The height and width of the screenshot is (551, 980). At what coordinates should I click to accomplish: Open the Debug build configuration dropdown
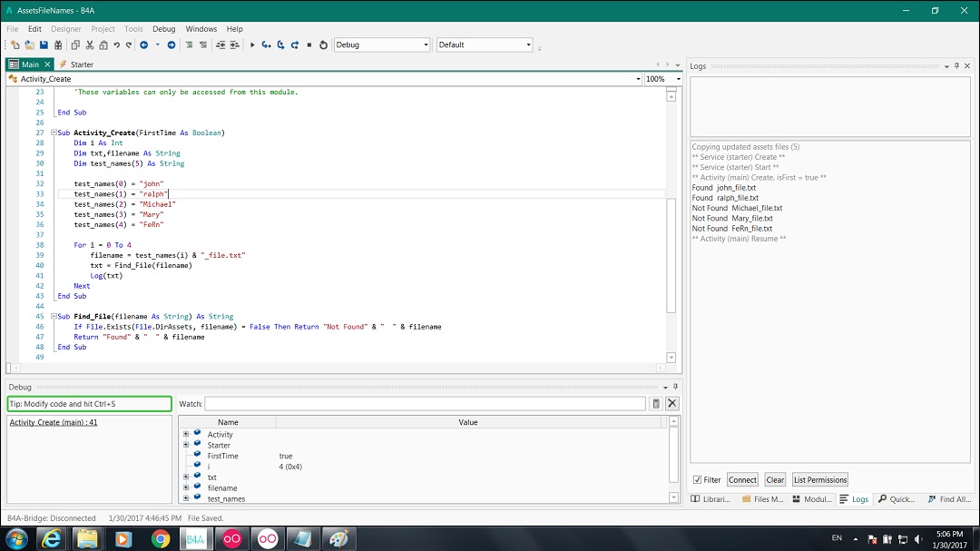[427, 44]
